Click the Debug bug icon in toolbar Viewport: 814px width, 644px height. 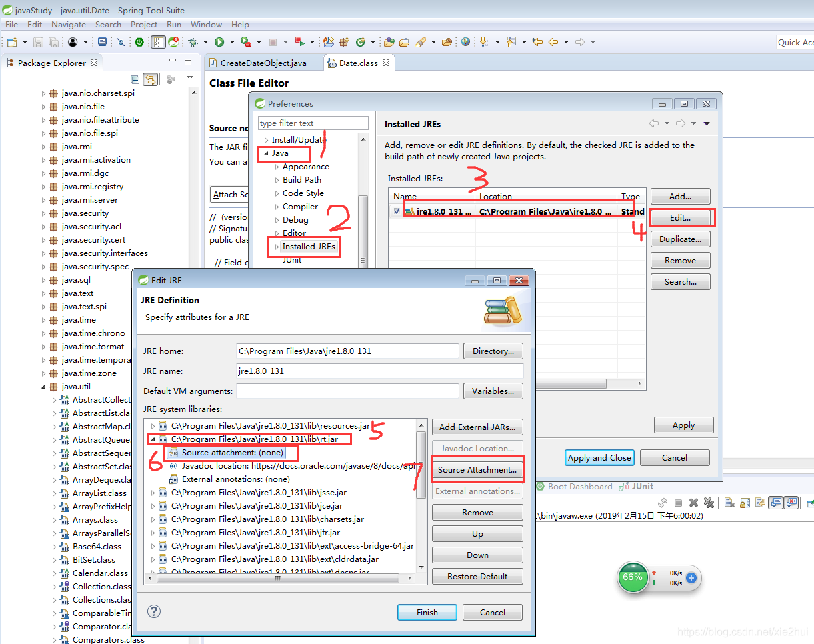point(193,42)
